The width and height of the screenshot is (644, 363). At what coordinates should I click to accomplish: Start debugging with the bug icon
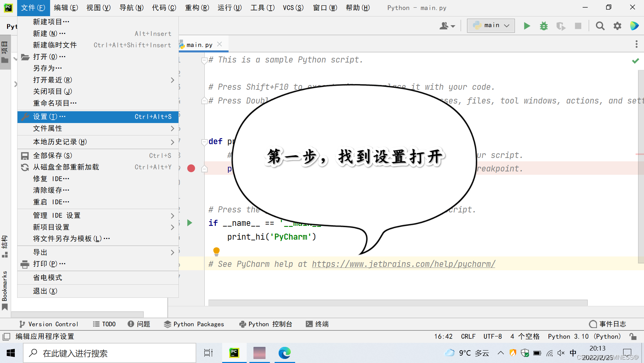[x=544, y=26]
